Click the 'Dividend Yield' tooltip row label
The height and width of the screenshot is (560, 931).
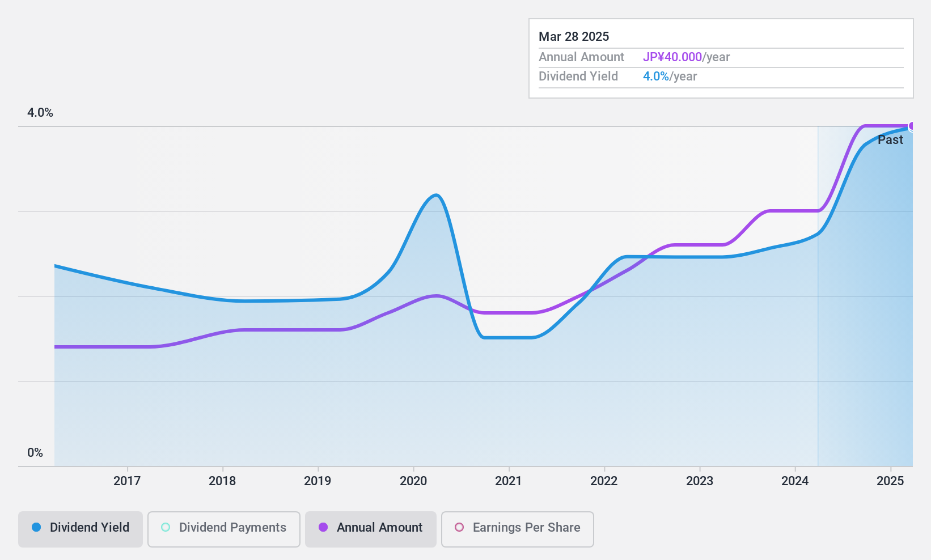[578, 77]
